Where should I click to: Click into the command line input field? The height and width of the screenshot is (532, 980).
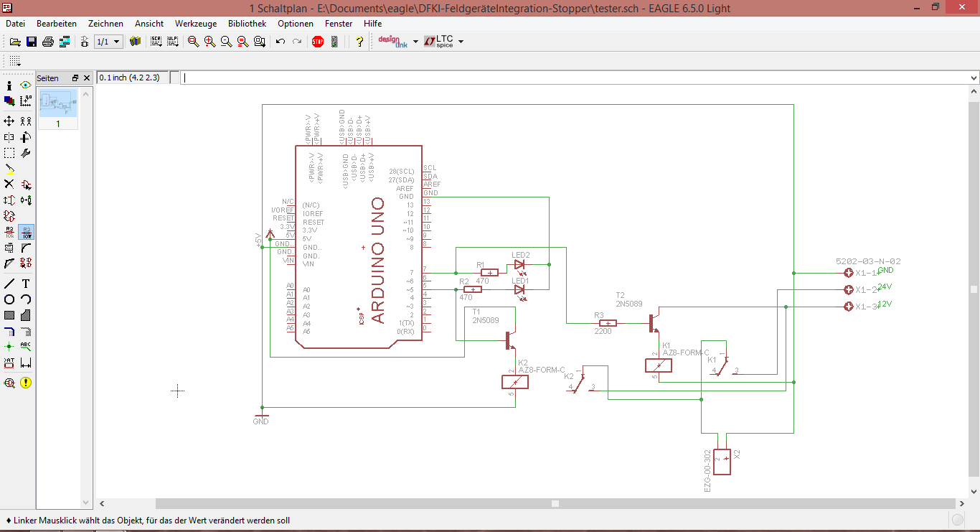coord(574,78)
